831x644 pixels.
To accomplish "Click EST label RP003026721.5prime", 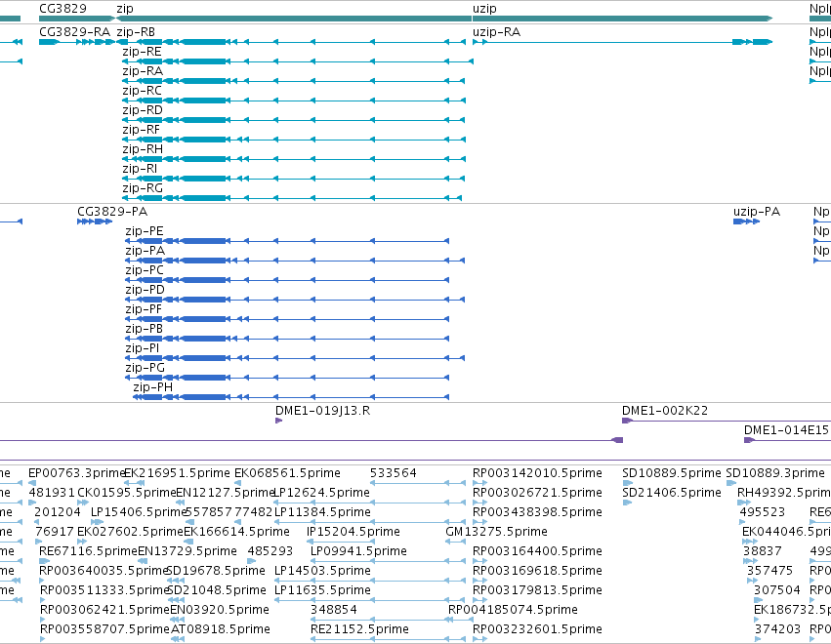I will (537, 493).
